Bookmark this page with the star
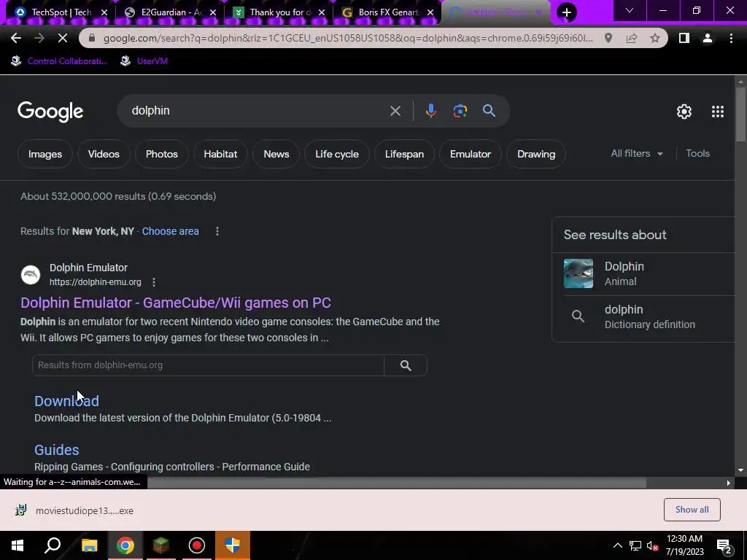Screen dimensions: 747x560 [x=655, y=38]
